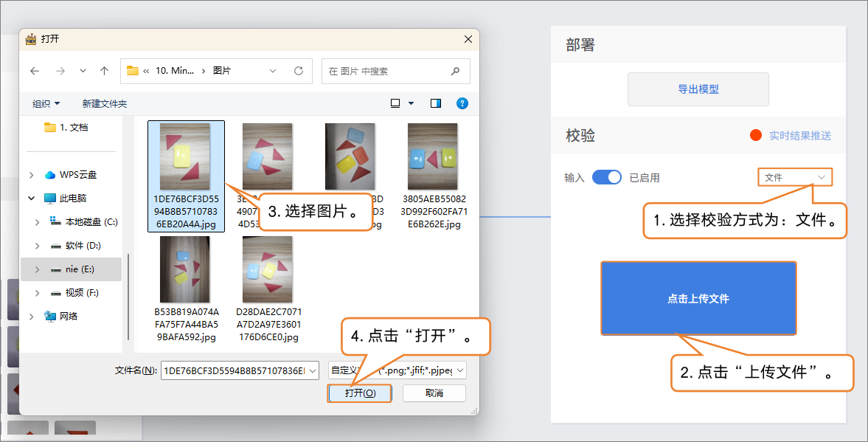Image resolution: width=868 pixels, height=442 pixels.
Task: Select the B53B819A074A image thumbnail
Action: pyautogui.click(x=185, y=270)
